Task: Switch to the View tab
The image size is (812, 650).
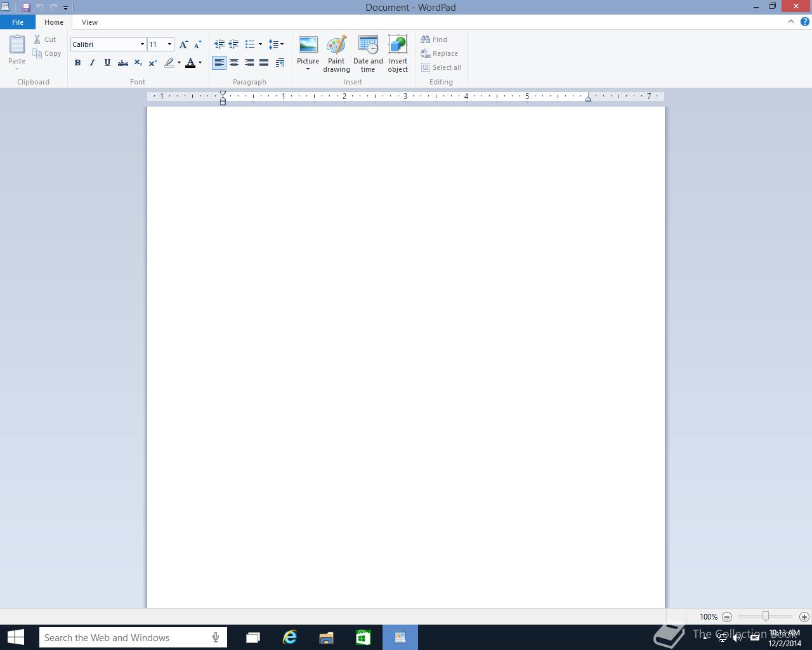Action: click(89, 22)
